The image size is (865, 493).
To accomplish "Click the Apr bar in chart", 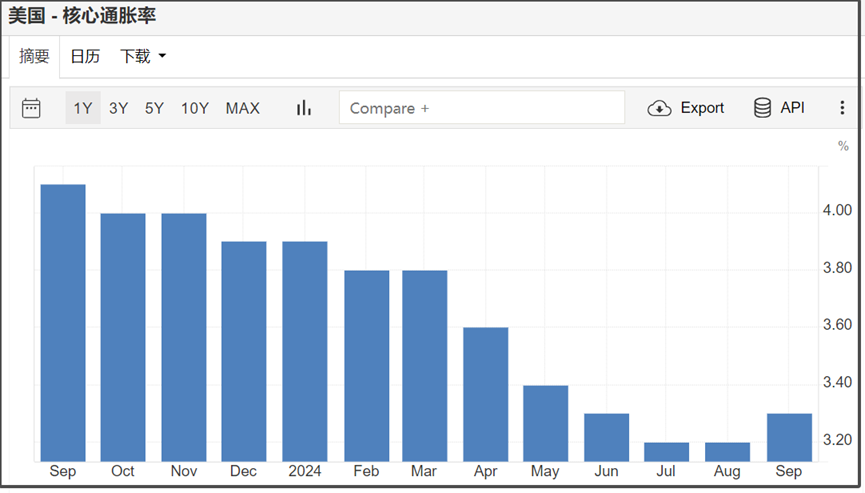I will (x=485, y=394).
